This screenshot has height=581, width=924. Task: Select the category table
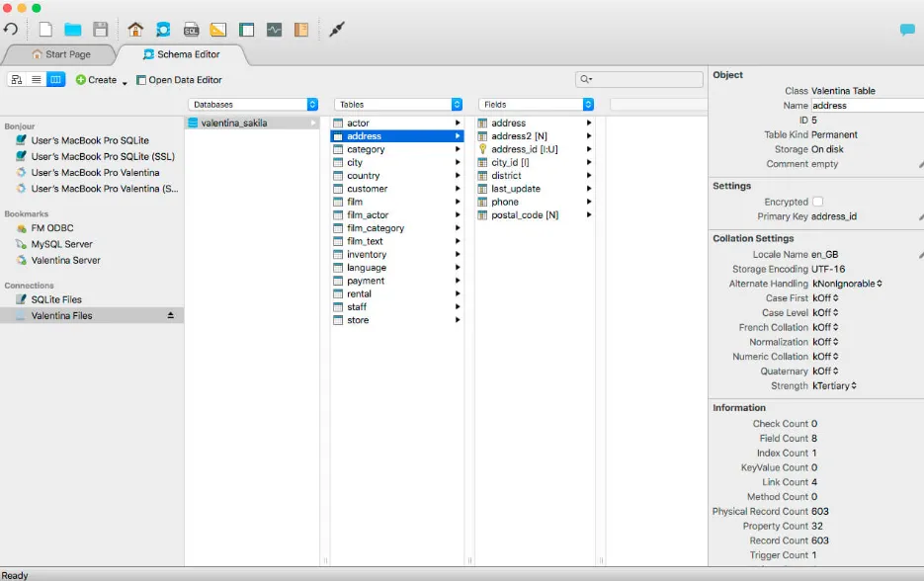click(x=397, y=149)
